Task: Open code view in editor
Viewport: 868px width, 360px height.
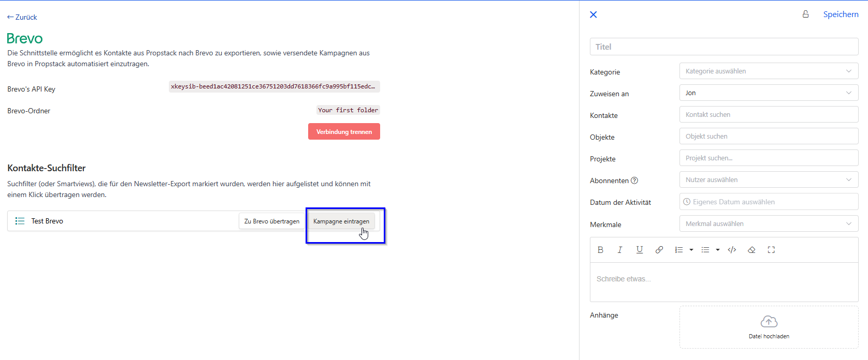Action: point(732,250)
